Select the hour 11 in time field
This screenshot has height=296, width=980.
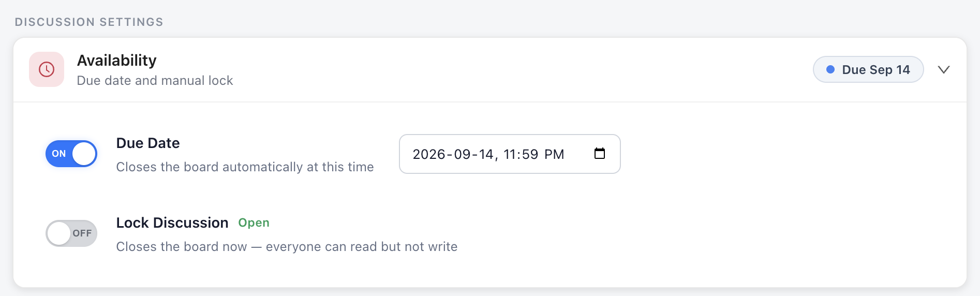pos(511,154)
